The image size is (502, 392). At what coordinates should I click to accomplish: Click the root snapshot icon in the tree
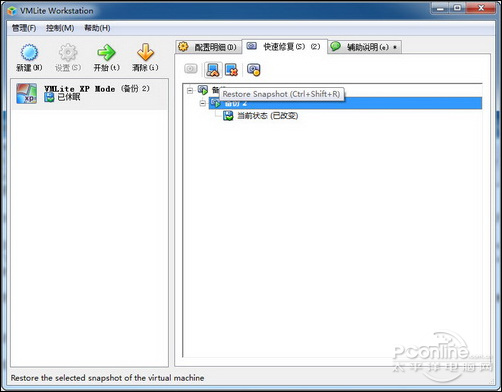(x=203, y=90)
